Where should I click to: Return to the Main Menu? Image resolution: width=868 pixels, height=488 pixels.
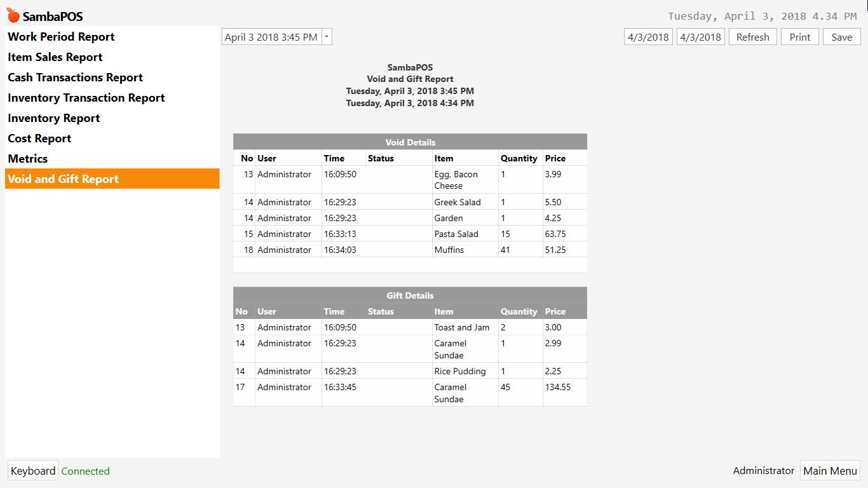tap(830, 470)
